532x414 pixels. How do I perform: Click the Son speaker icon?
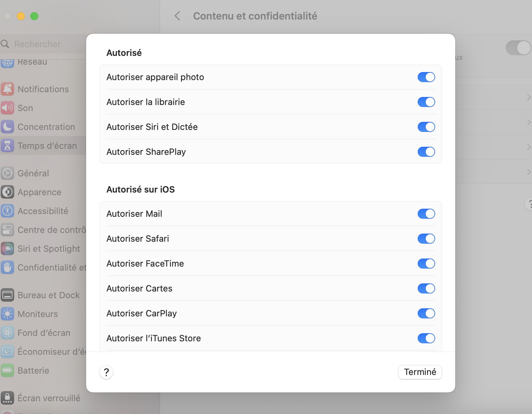[x=7, y=108]
